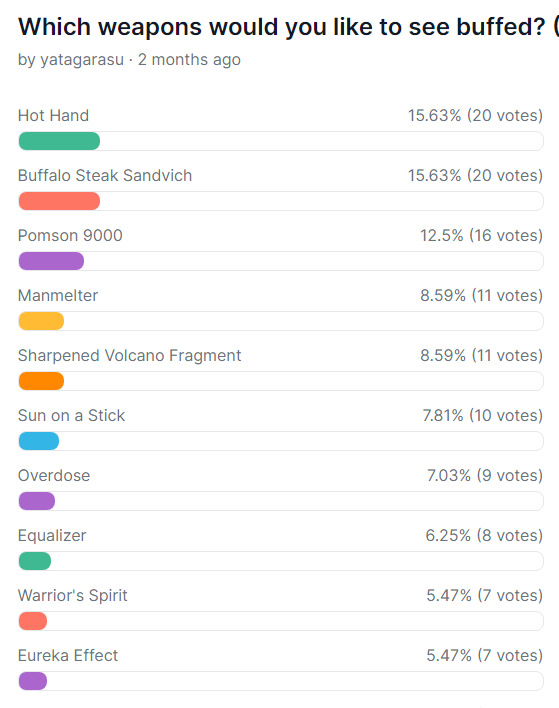This screenshot has height=708, width=559.
Task: Select the Eureka Effect option label
Action: [x=68, y=656]
